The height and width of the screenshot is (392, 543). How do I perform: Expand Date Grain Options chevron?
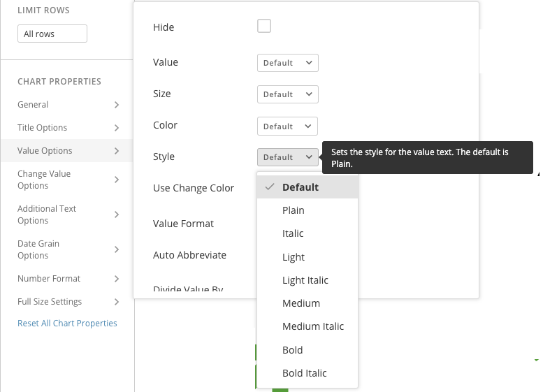tap(117, 249)
